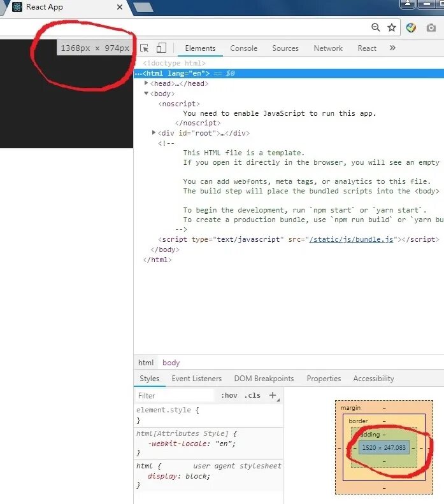The width and height of the screenshot is (444, 504).
Task: Close the React App browser tab
Action: point(120,7)
